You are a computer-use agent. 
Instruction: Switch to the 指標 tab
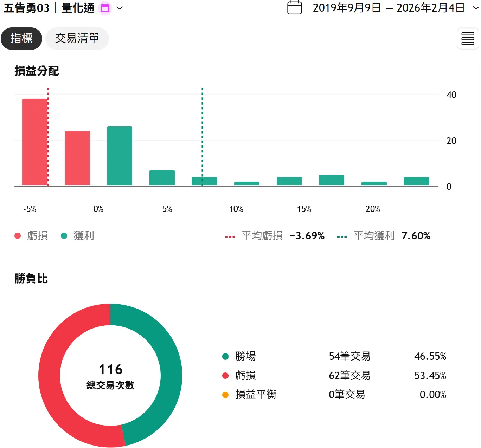tap(21, 38)
